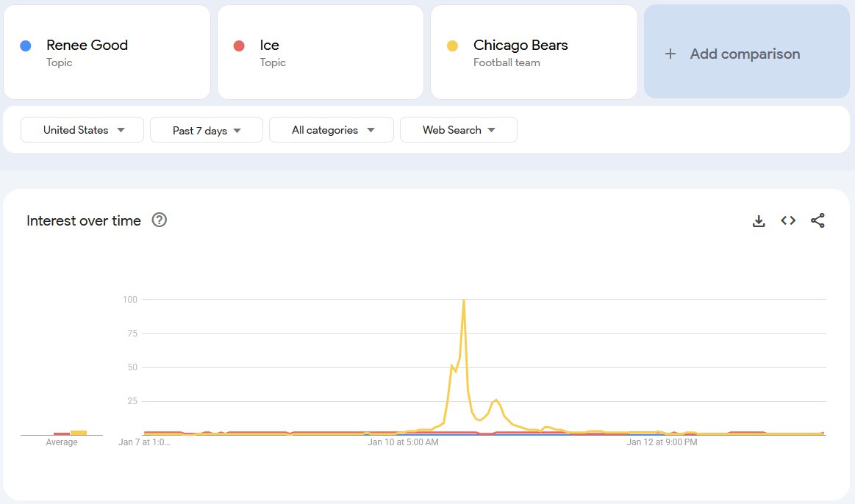Open the Web Search type dropdown
The height and width of the screenshot is (504, 855).
(x=459, y=130)
